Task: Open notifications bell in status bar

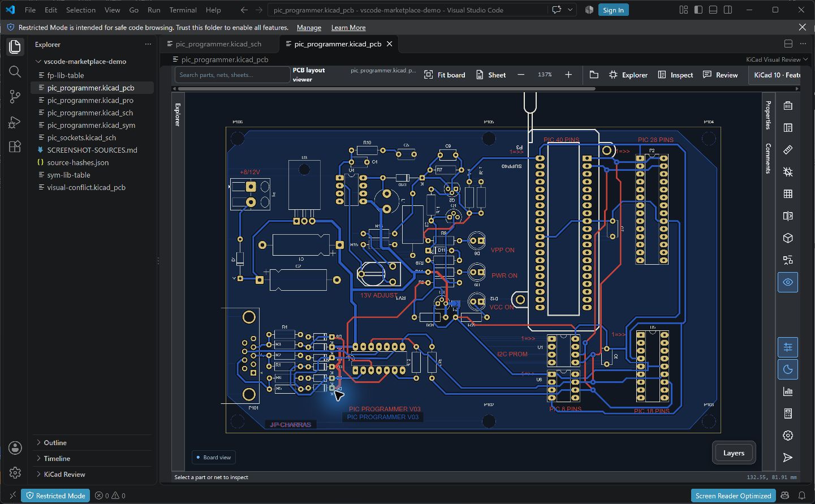Action: click(x=801, y=496)
